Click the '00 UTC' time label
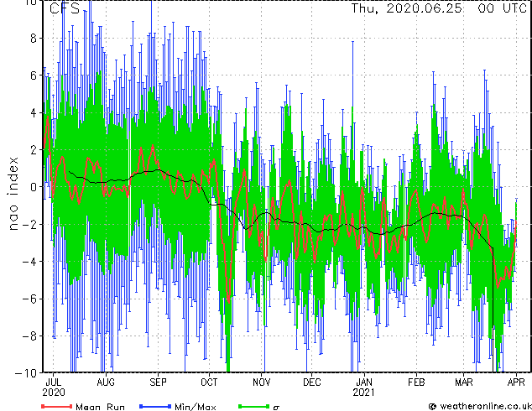532x411 pixels. coord(502,8)
